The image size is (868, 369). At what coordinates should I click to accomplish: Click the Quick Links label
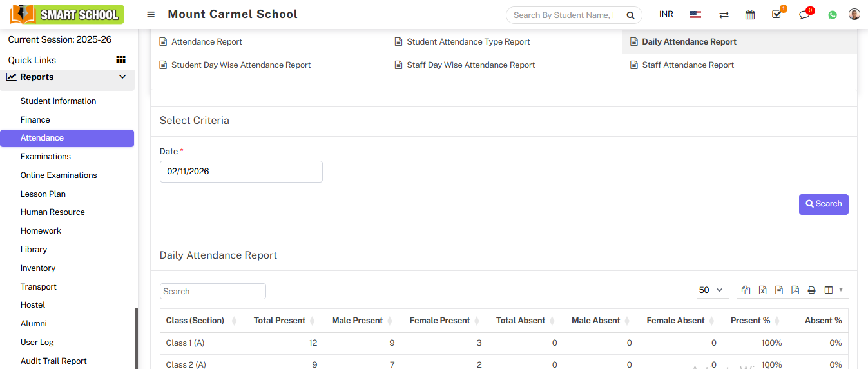[32, 60]
